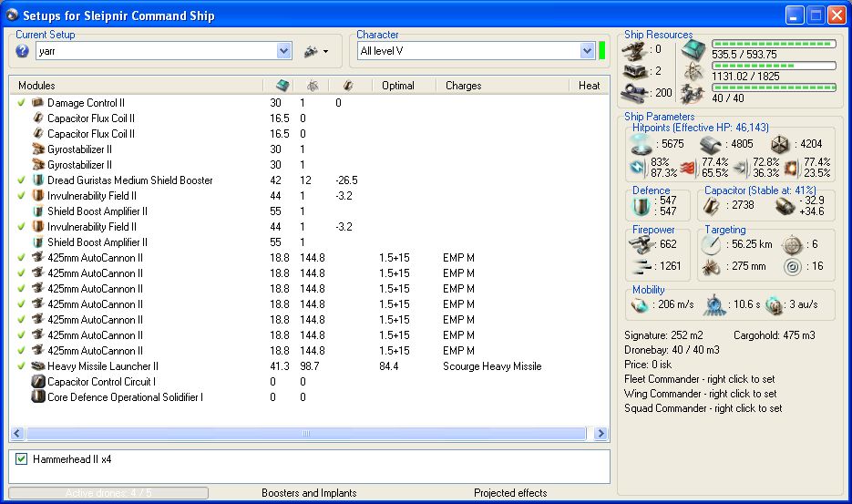The width and height of the screenshot is (852, 504).
Task: Click the horizontal scrollbar in modules list
Action: pos(305,434)
